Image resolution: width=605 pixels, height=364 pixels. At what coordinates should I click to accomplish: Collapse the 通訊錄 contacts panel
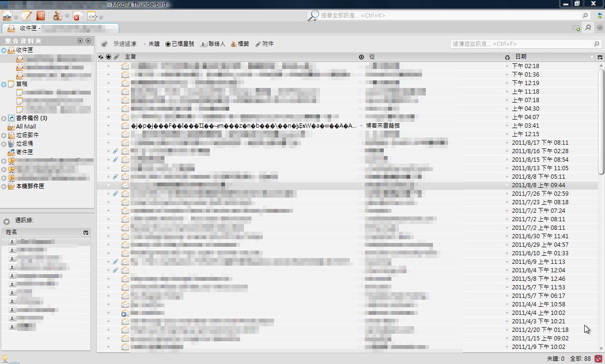[7, 221]
